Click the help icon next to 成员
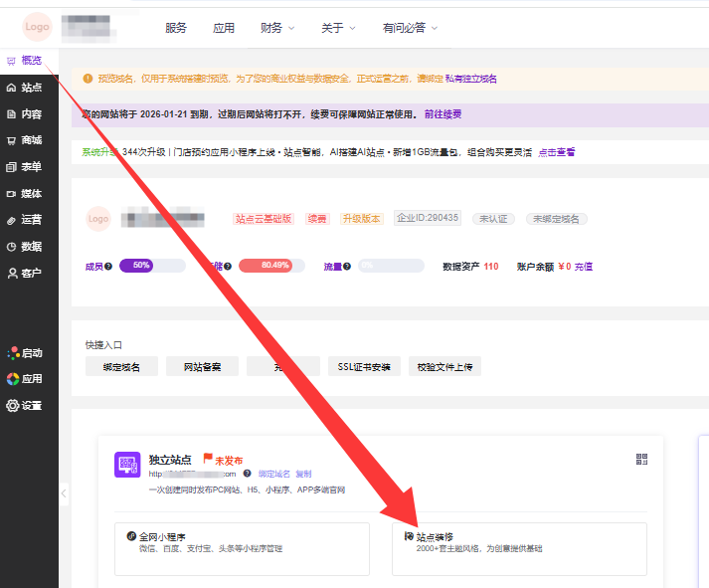709x588 pixels. click(x=108, y=267)
